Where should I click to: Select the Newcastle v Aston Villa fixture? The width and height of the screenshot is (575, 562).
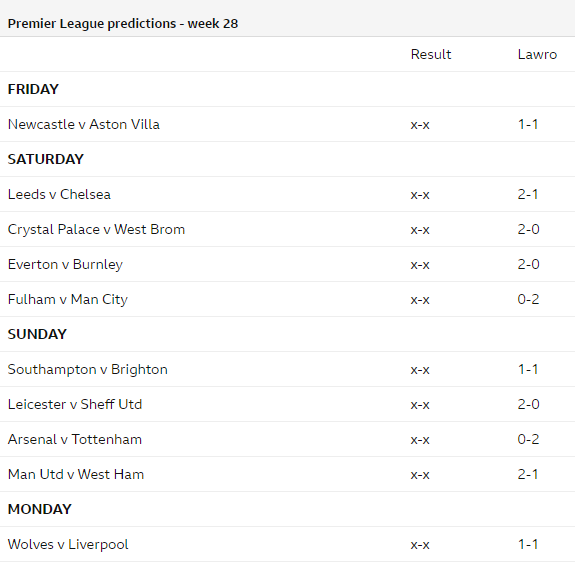point(84,124)
